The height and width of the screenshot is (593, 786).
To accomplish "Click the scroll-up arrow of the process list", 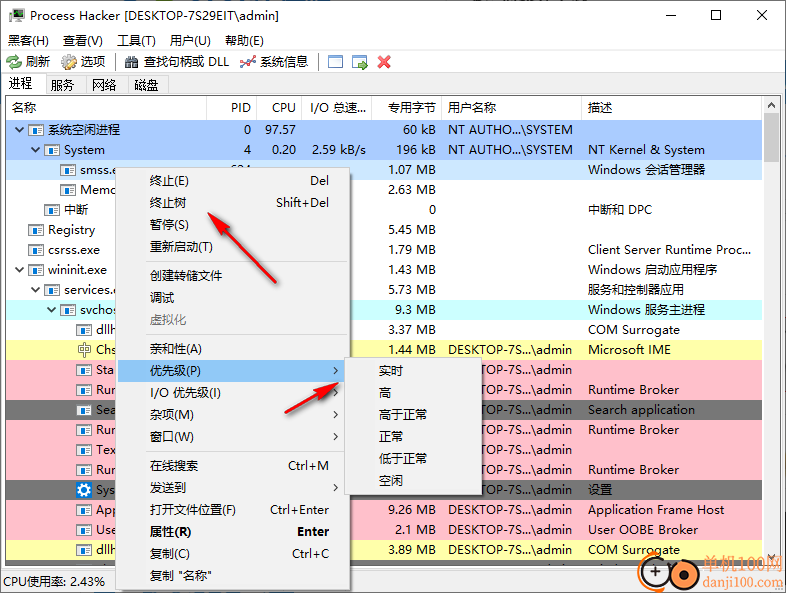I will click(x=771, y=105).
